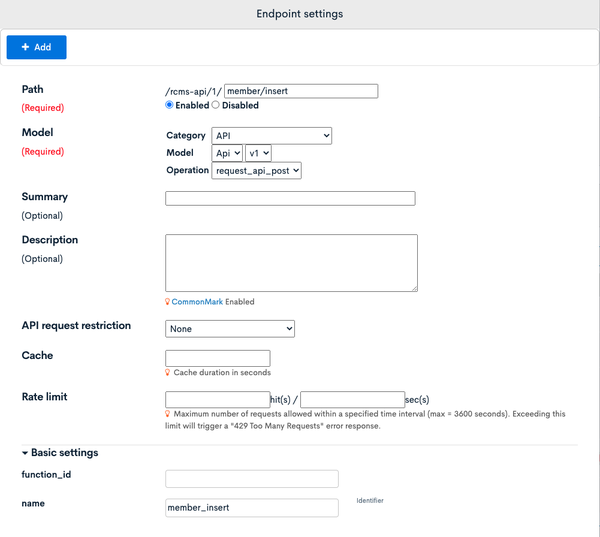Click inside the Description text area
This screenshot has width=600, height=537.
(x=291, y=263)
